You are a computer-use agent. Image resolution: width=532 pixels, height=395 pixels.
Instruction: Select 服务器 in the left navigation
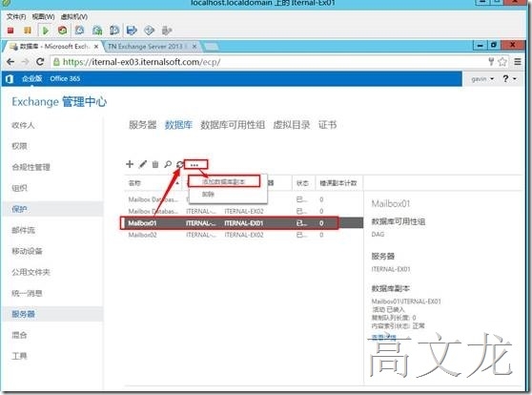tap(24, 314)
